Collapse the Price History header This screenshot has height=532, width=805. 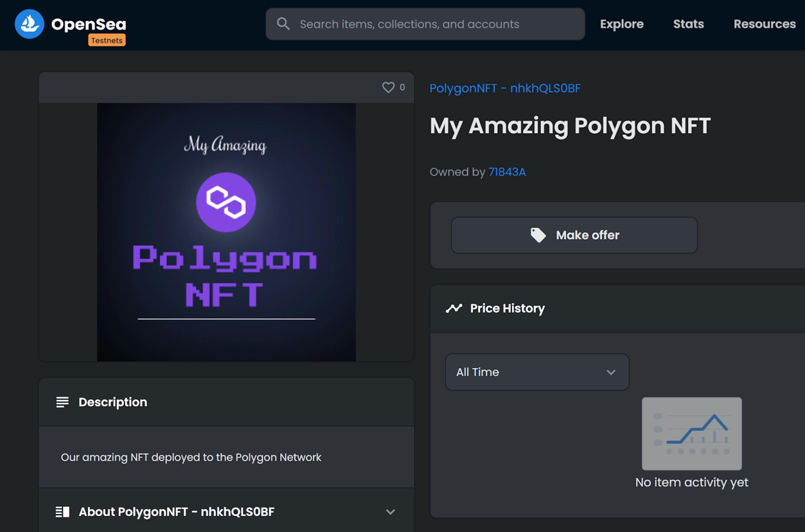coord(617,308)
